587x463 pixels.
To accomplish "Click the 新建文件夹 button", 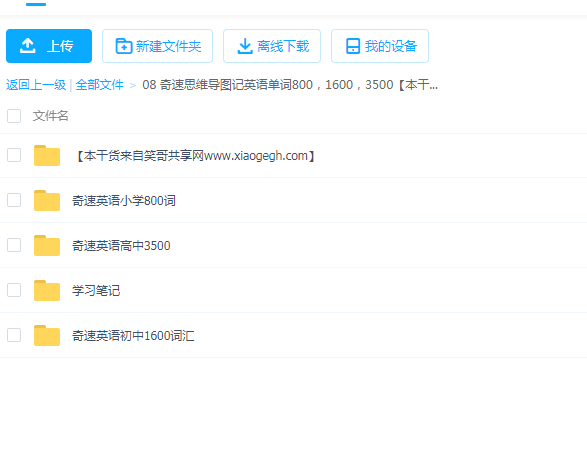I will click(157, 46).
